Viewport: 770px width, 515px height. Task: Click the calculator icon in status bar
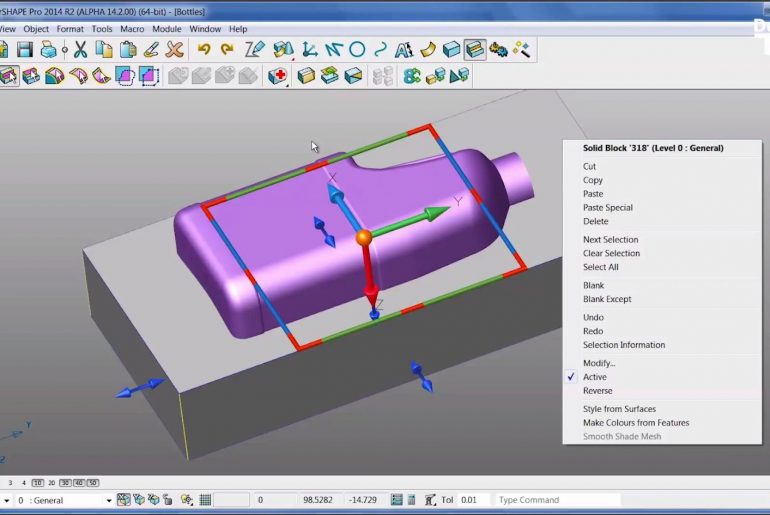coord(413,500)
